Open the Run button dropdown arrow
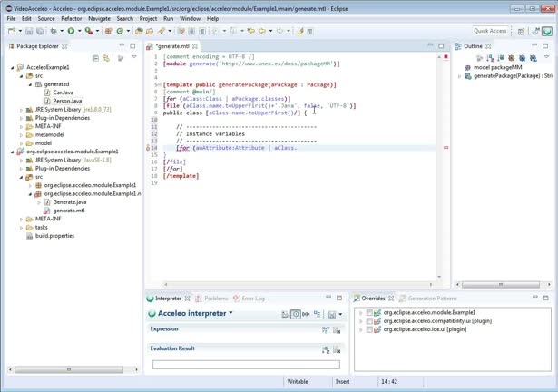Screen dimensions: 558x392 pos(79,32)
